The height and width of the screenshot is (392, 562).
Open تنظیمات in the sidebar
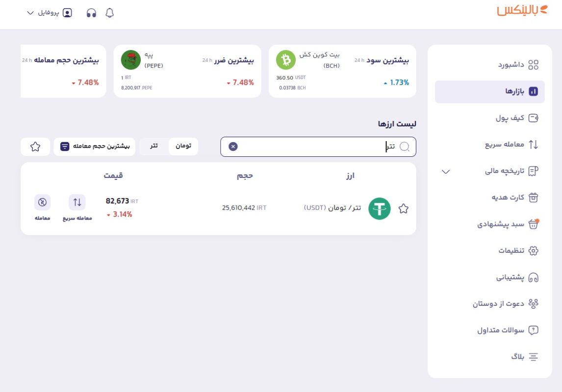489,251
